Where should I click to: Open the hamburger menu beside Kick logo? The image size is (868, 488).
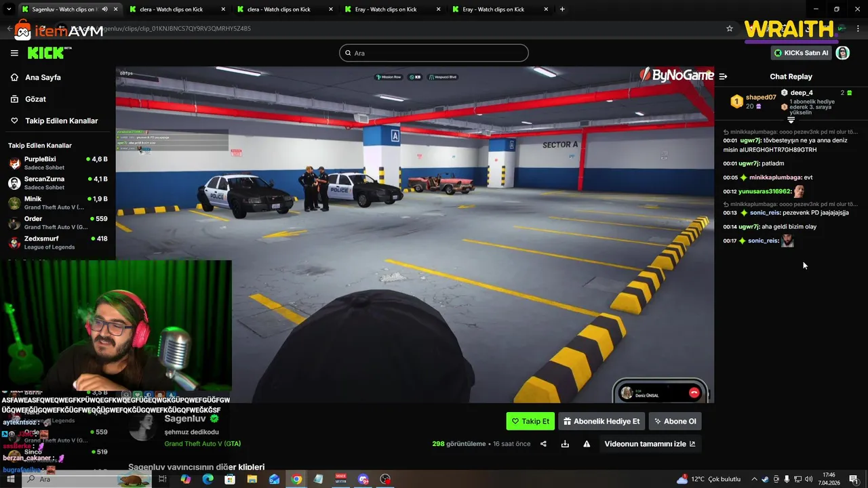tap(14, 53)
